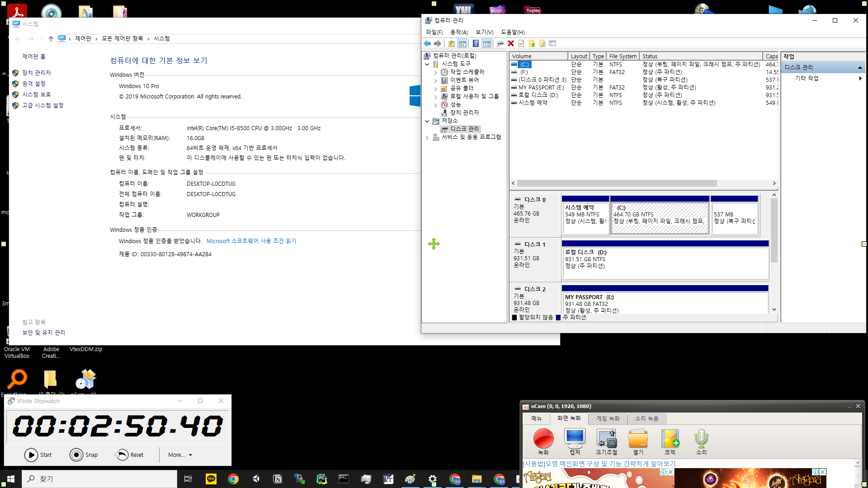This screenshot has width=868, height=488.
Task: Click the red X delete toolbar icon
Action: (511, 43)
